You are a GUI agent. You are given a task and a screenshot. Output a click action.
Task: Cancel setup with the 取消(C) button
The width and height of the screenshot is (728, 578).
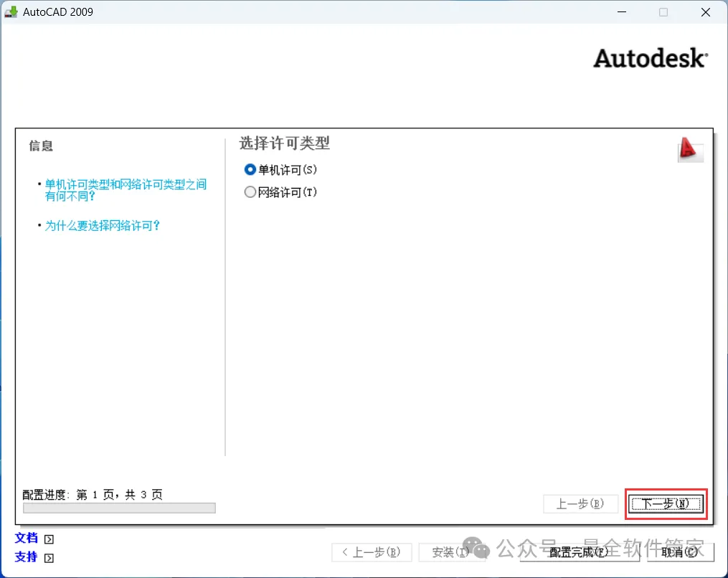click(680, 552)
